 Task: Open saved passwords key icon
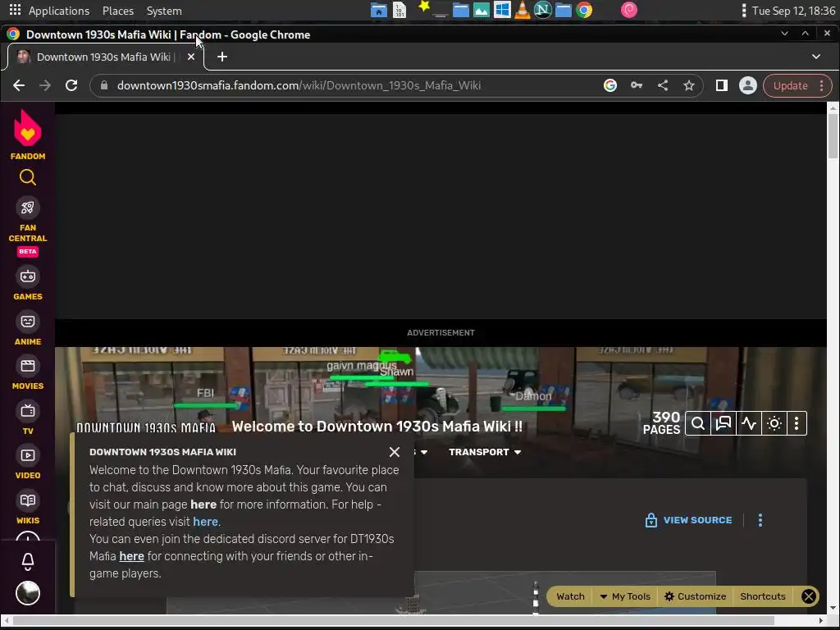637,85
